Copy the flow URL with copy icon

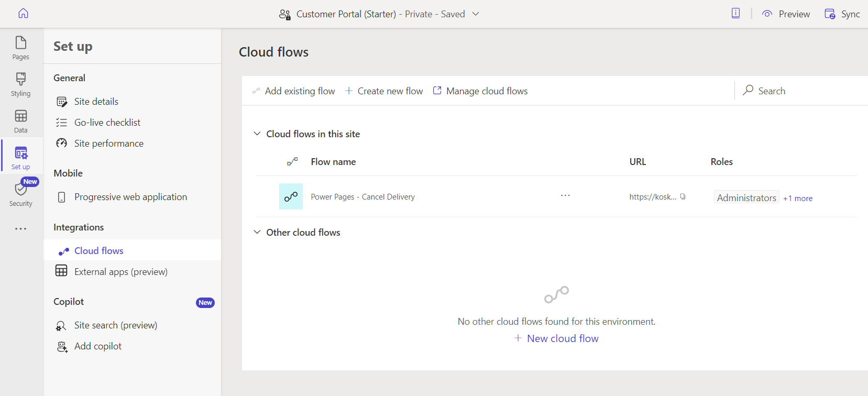pos(683,197)
